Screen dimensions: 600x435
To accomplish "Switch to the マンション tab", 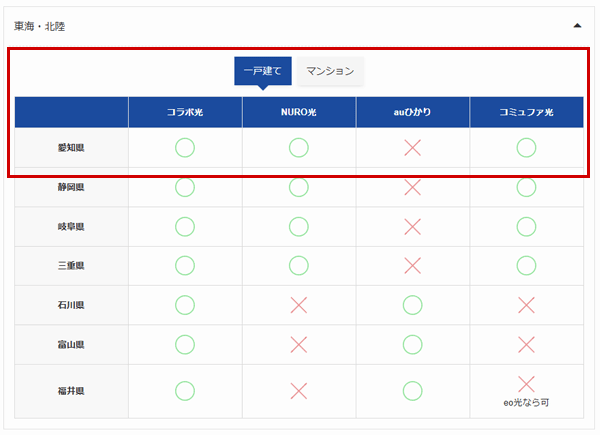I will pos(330,71).
